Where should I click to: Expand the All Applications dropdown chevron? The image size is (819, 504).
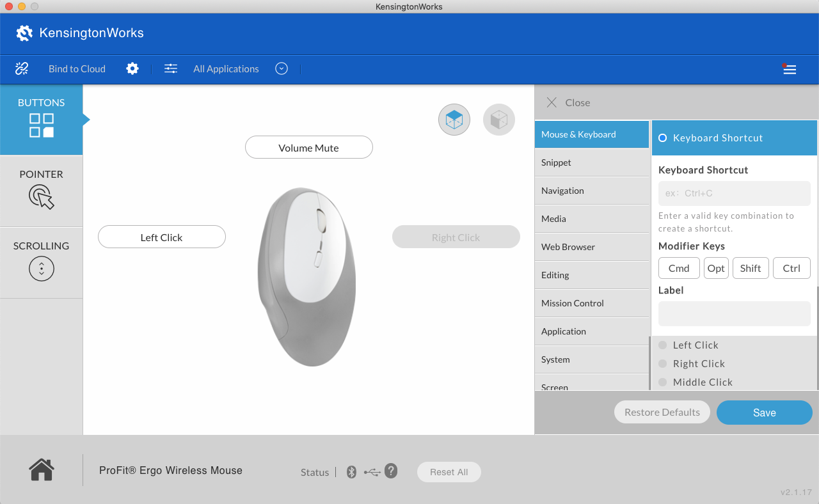(282, 68)
